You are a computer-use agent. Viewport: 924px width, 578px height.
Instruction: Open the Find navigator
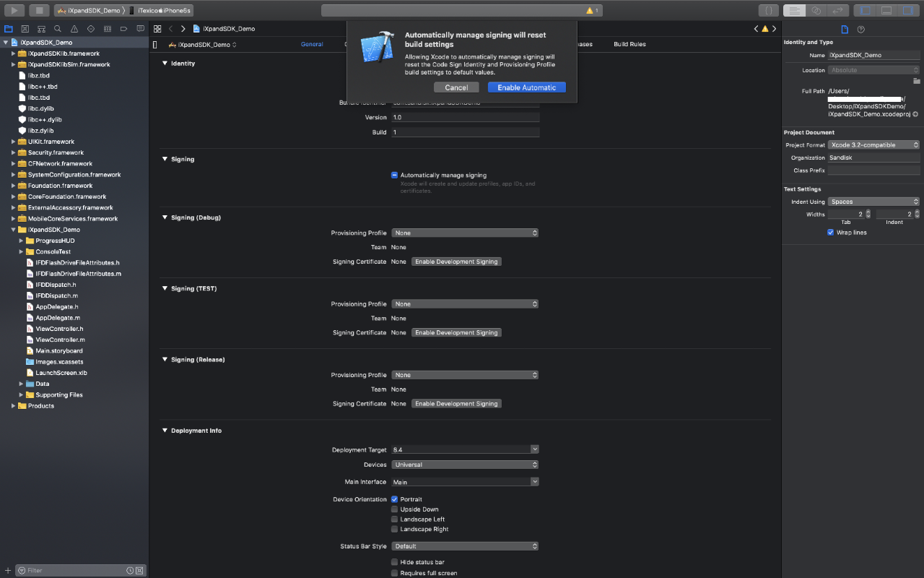(x=58, y=29)
